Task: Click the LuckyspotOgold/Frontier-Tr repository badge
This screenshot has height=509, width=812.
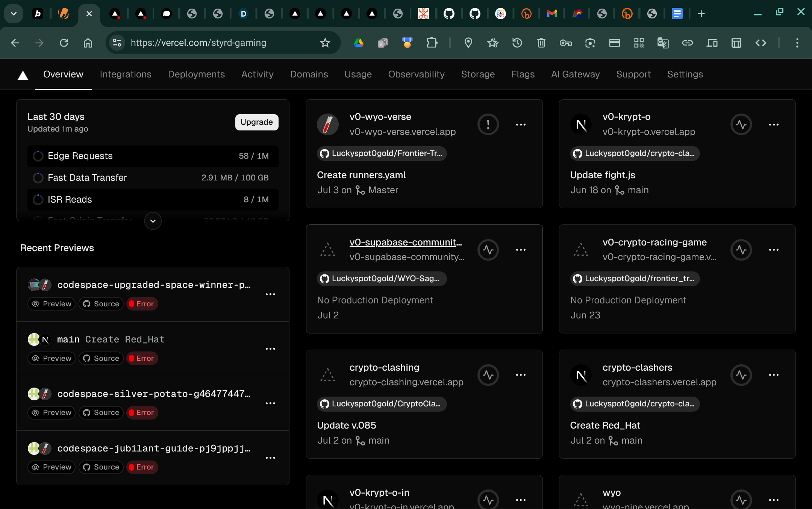Action: click(382, 153)
